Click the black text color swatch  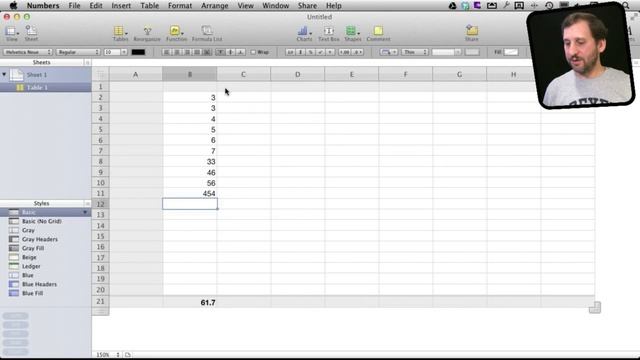tap(138, 52)
